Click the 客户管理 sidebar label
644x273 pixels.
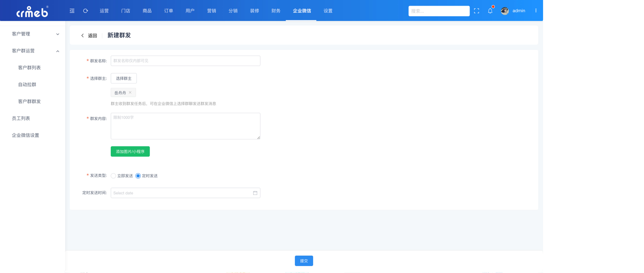[21, 34]
